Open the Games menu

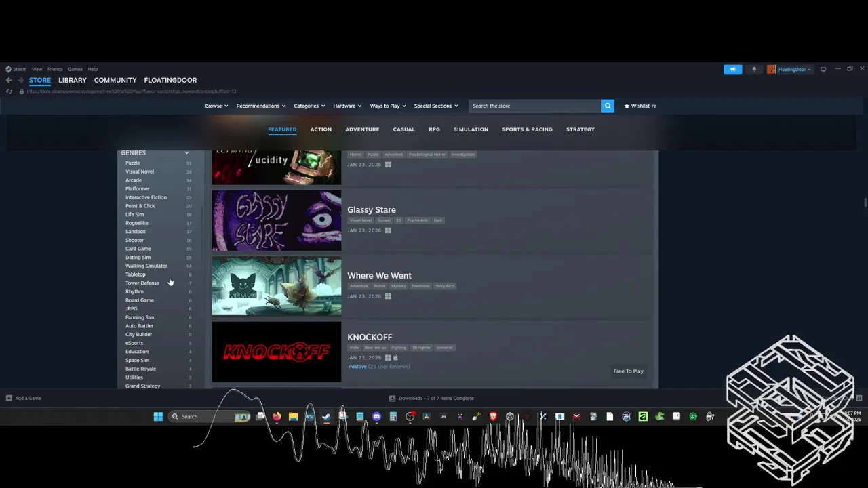(x=75, y=69)
